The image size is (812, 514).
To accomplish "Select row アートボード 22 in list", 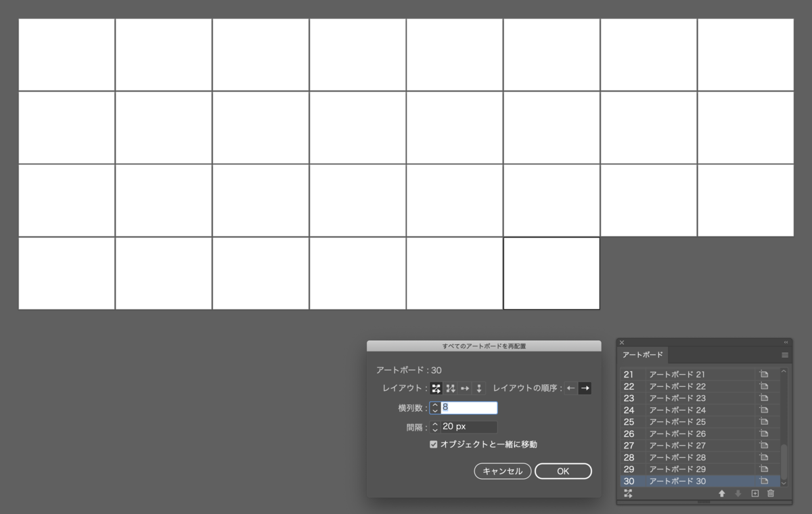I will click(x=700, y=386).
